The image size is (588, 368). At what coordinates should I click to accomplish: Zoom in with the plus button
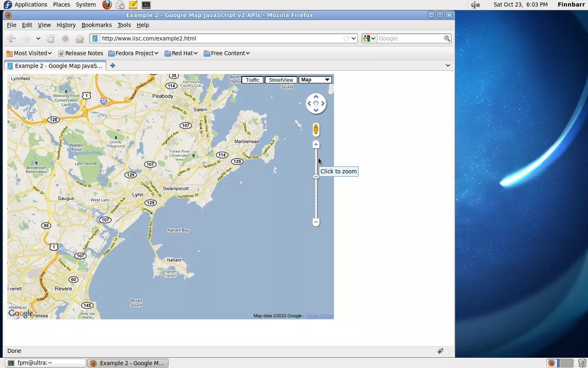coord(316,144)
